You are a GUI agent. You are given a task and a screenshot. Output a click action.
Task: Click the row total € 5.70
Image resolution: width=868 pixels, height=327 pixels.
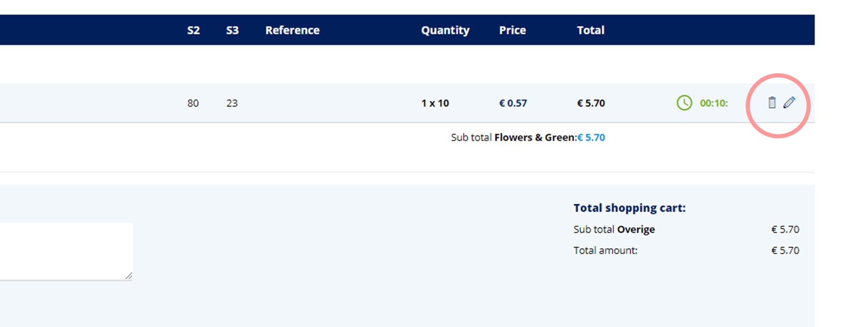pos(591,103)
